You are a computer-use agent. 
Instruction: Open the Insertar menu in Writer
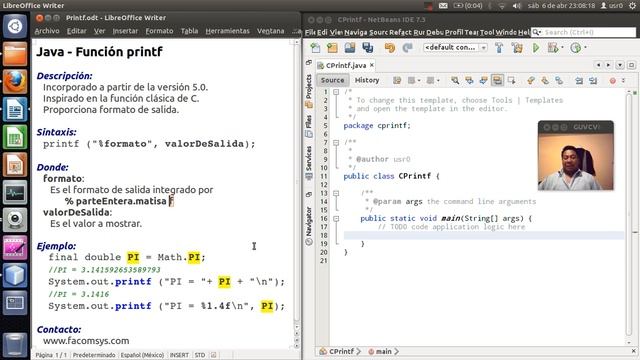click(125, 31)
